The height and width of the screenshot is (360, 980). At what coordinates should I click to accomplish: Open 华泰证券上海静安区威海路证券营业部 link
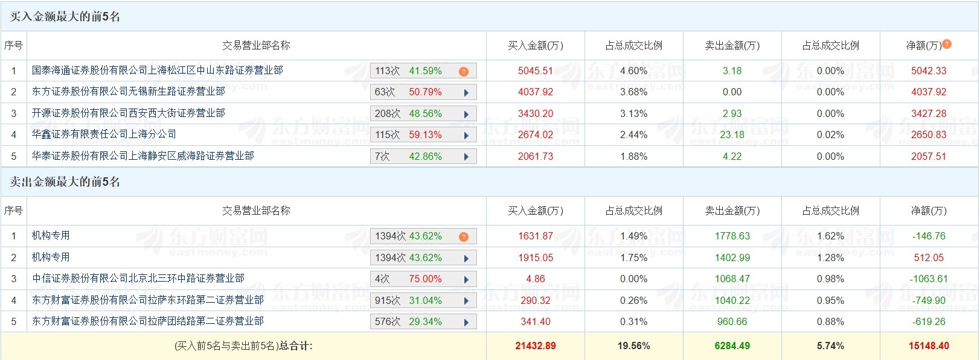[x=143, y=156]
